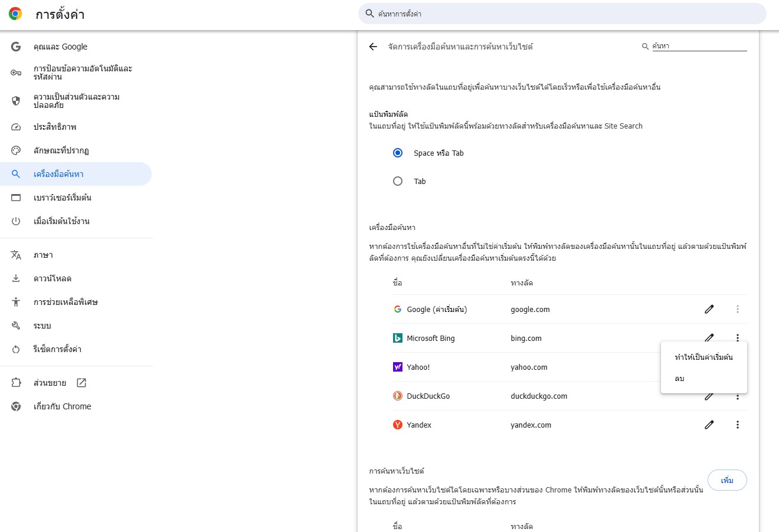This screenshot has height=532, width=779.
Task: Click the เพิ่ม button for site search
Action: (726, 480)
